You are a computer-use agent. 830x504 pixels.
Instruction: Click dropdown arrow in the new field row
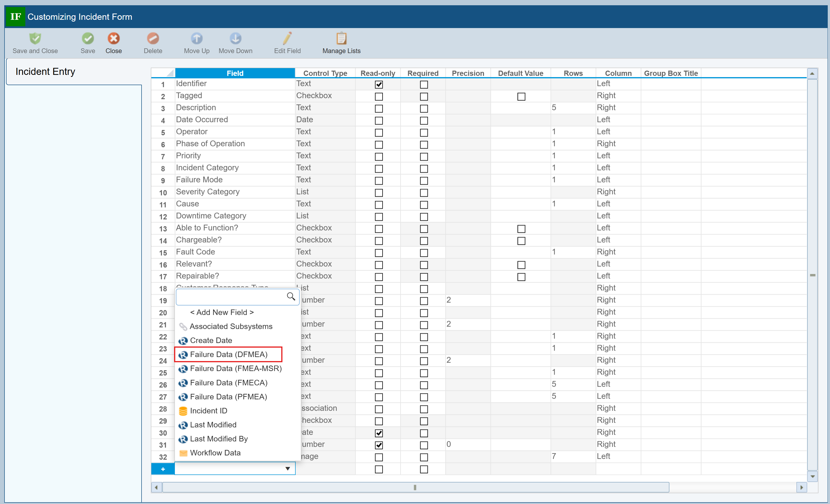287,469
